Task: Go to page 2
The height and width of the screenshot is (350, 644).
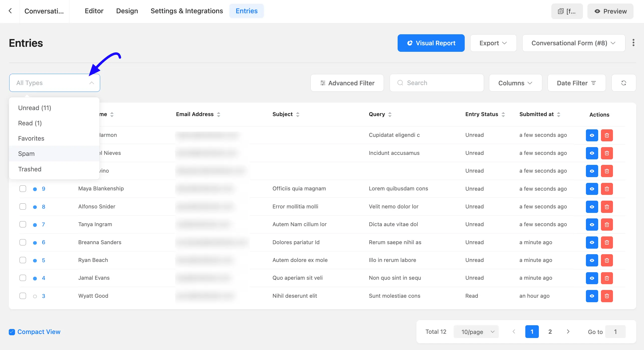Action: 550,331
